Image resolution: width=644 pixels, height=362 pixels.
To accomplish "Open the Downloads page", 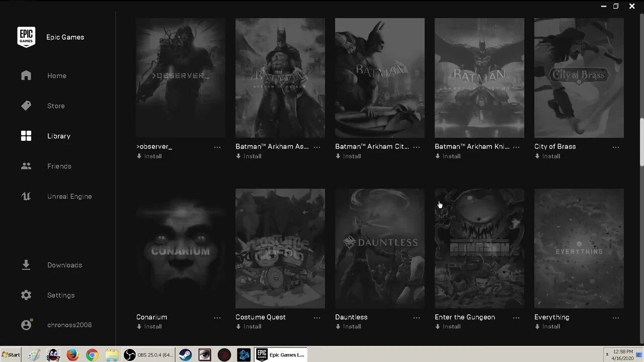I will [64, 265].
